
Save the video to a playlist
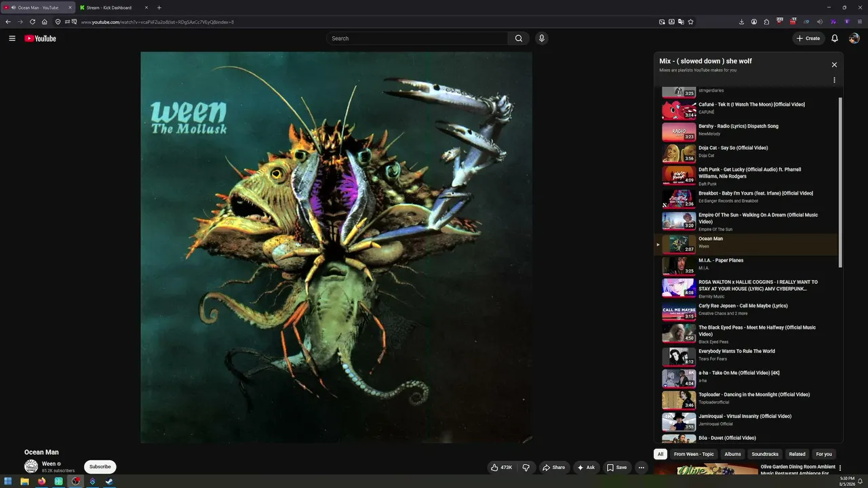coord(616,467)
